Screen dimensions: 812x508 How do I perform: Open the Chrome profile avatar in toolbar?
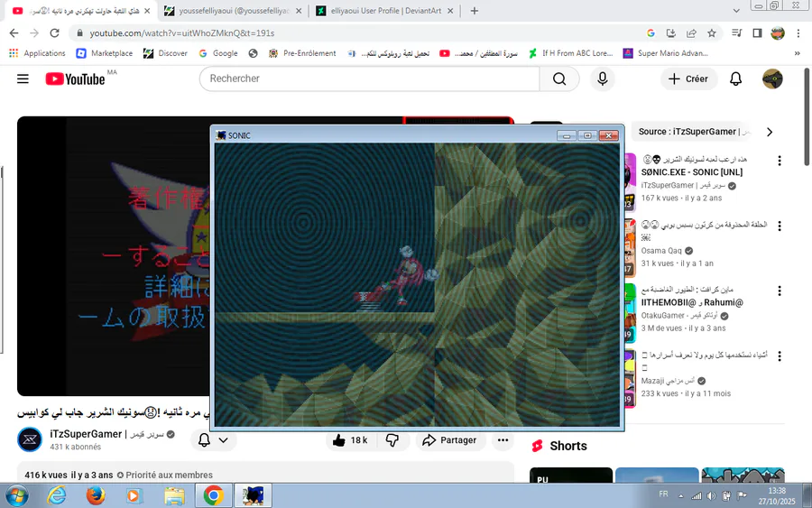pyautogui.click(x=778, y=33)
